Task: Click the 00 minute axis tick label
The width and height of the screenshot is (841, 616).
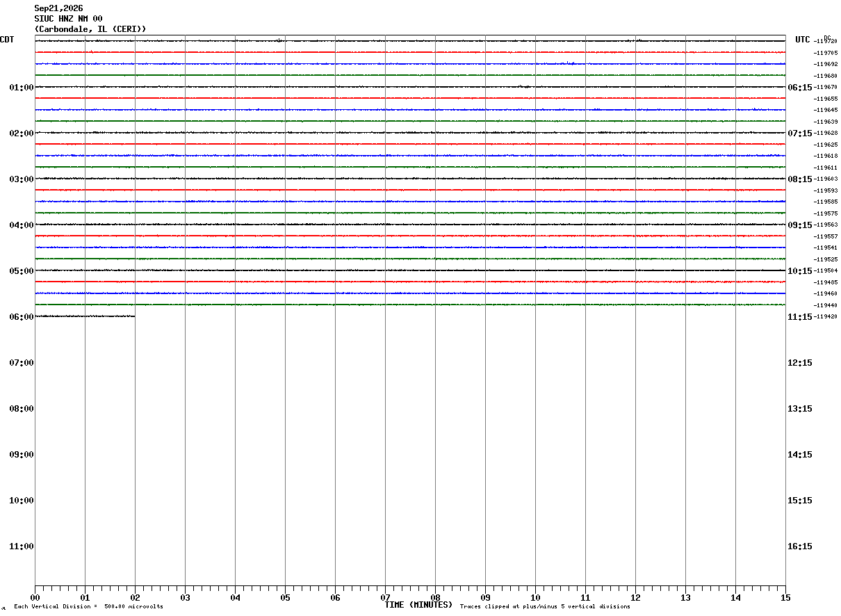Action: [35, 598]
